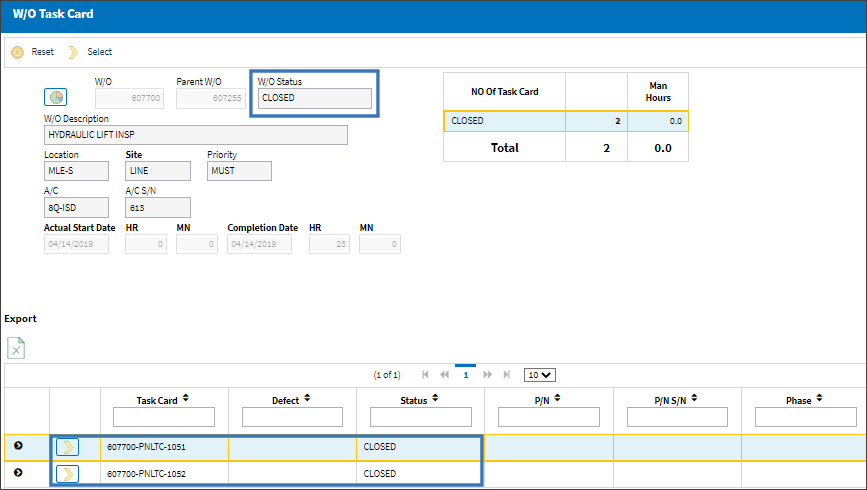Sort the table by Task Card column
Image resolution: width=867 pixels, height=490 pixels.
click(186, 398)
